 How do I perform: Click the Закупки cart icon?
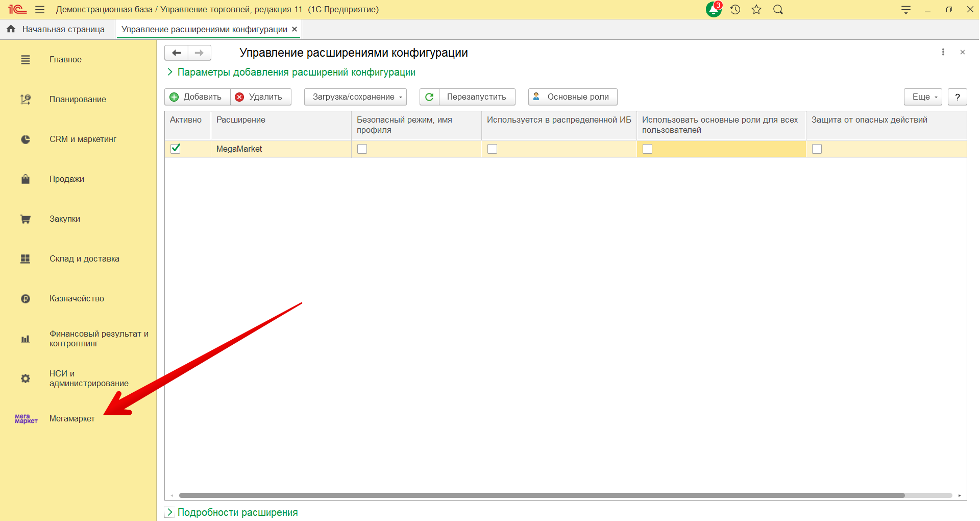[26, 219]
